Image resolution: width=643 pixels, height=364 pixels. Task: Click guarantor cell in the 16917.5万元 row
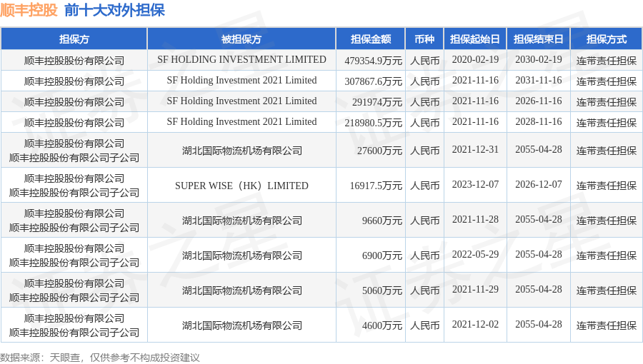pos(74,186)
